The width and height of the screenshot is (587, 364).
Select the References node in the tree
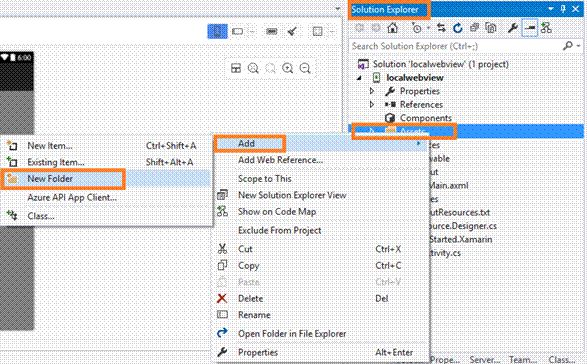[421, 104]
